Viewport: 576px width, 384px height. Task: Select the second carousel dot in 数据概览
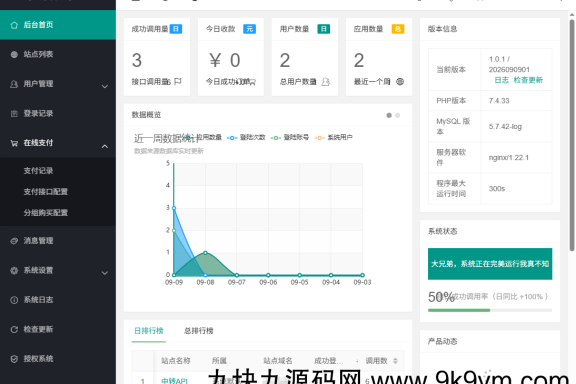(397, 115)
